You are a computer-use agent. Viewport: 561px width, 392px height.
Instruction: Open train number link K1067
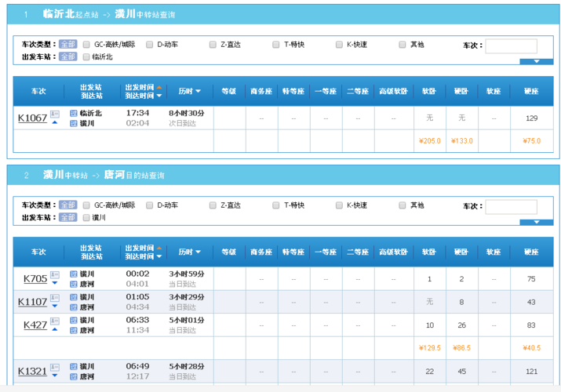32,118
